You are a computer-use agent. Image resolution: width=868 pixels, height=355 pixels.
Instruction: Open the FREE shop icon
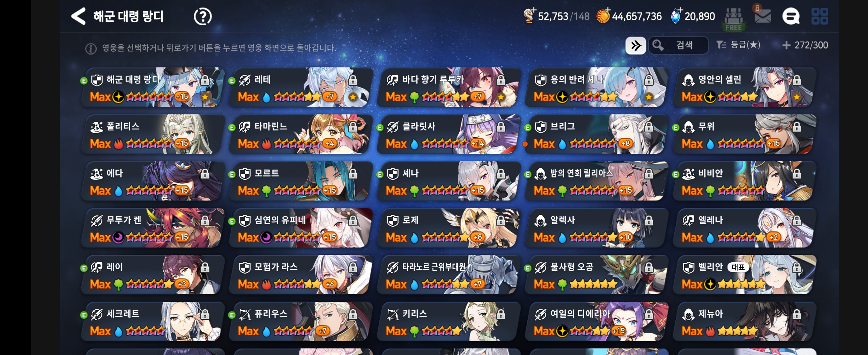(x=734, y=19)
